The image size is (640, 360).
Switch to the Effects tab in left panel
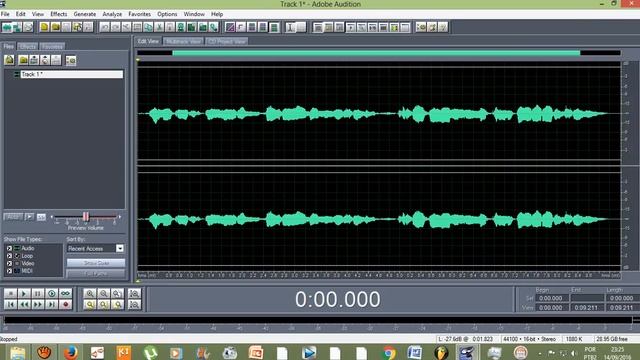coord(28,46)
